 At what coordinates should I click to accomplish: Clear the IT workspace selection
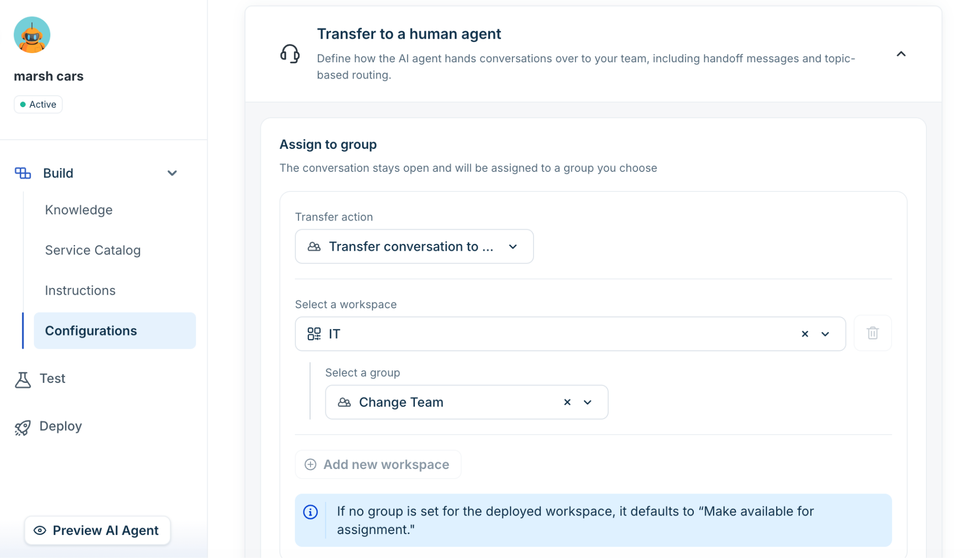pos(805,334)
